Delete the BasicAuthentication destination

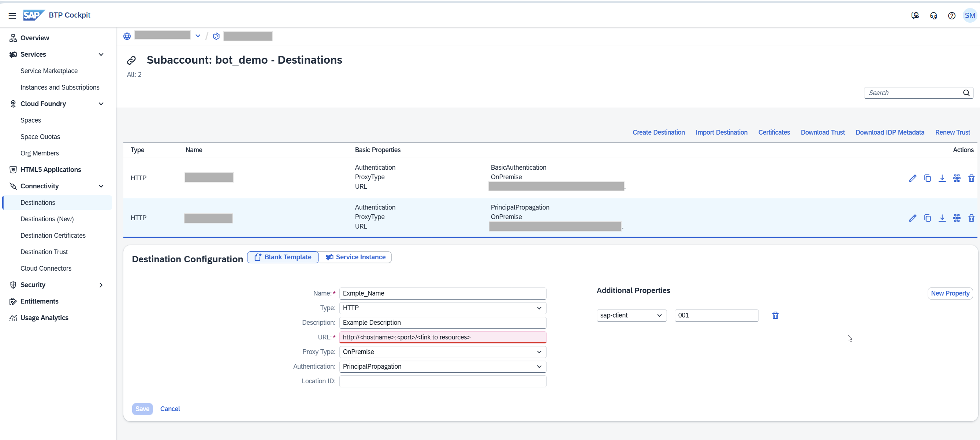[971, 178]
